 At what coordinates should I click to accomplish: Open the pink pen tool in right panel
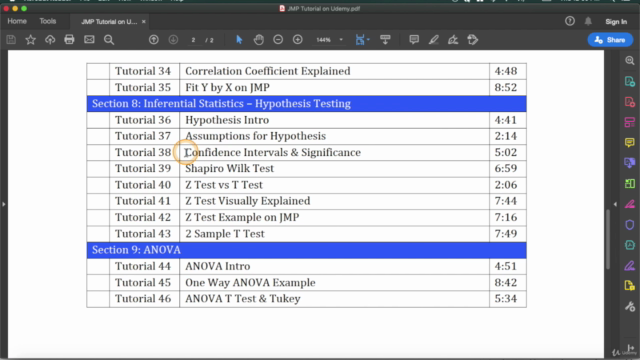point(630,204)
